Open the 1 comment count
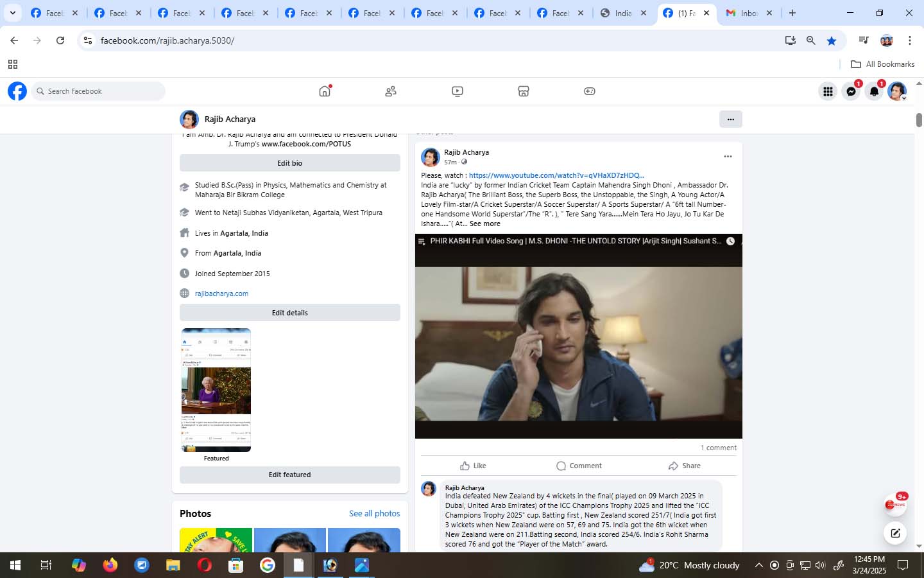924x578 pixels. coord(719,448)
